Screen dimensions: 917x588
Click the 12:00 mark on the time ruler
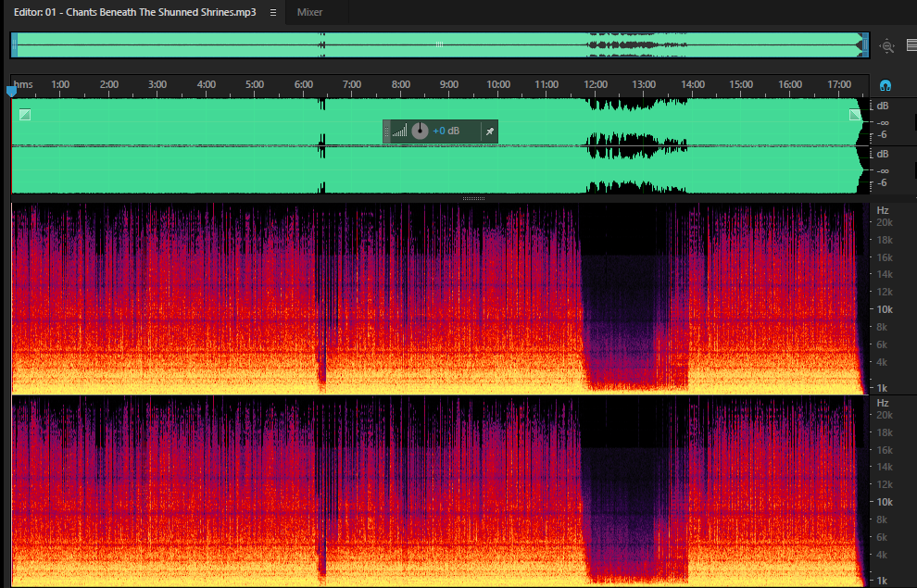596,85
